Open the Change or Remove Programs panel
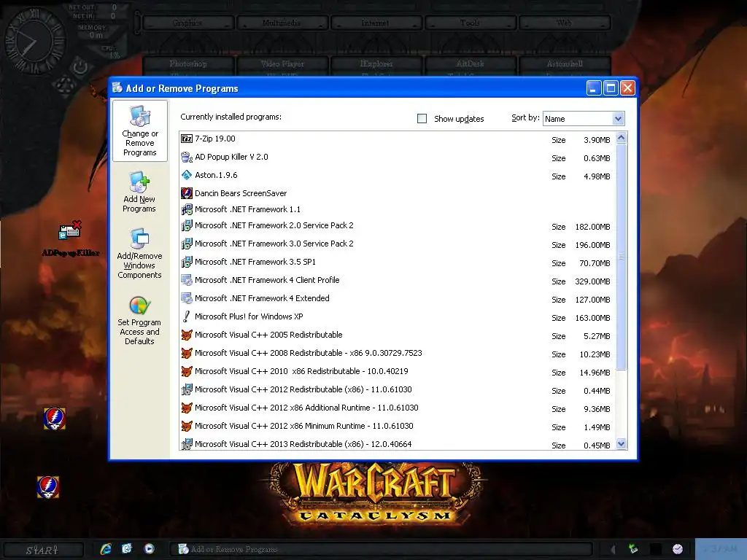 (x=140, y=131)
